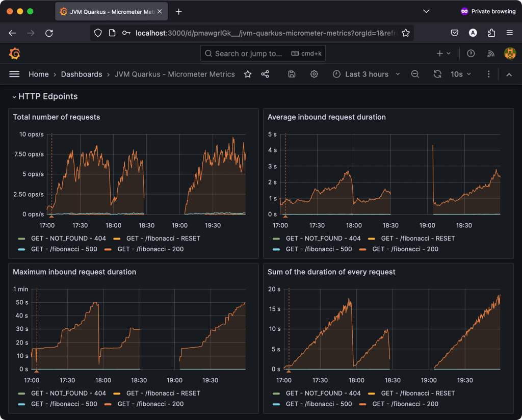The height and width of the screenshot is (420, 522).
Task: Open Maximum inbound request duration panel title
Action: point(74,272)
